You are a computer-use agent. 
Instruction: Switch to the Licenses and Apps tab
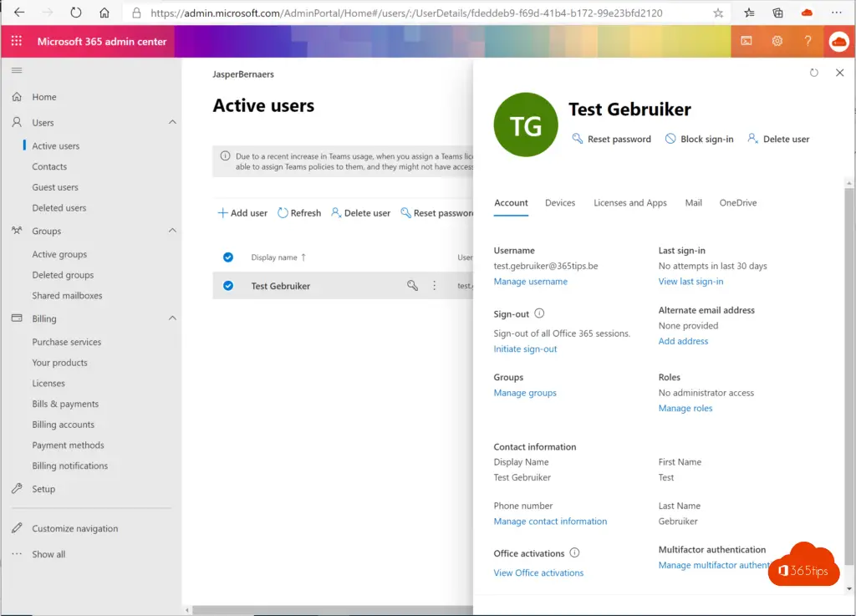coord(629,203)
